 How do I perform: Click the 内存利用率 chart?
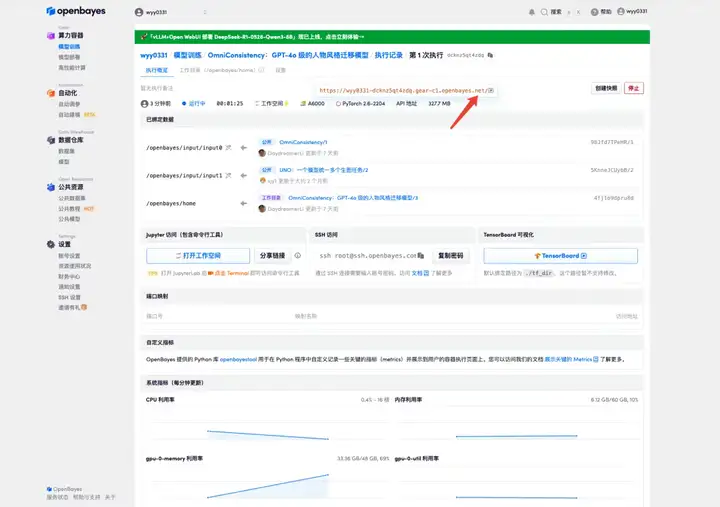[517, 422]
